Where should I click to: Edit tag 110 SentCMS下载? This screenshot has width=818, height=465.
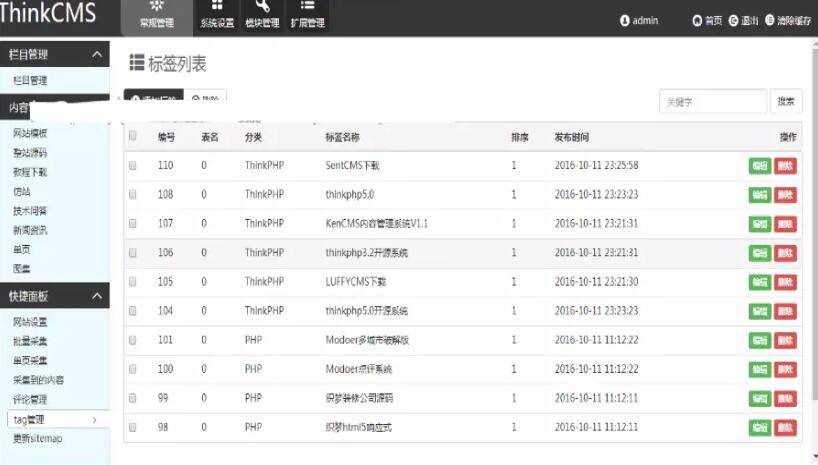[x=760, y=166]
